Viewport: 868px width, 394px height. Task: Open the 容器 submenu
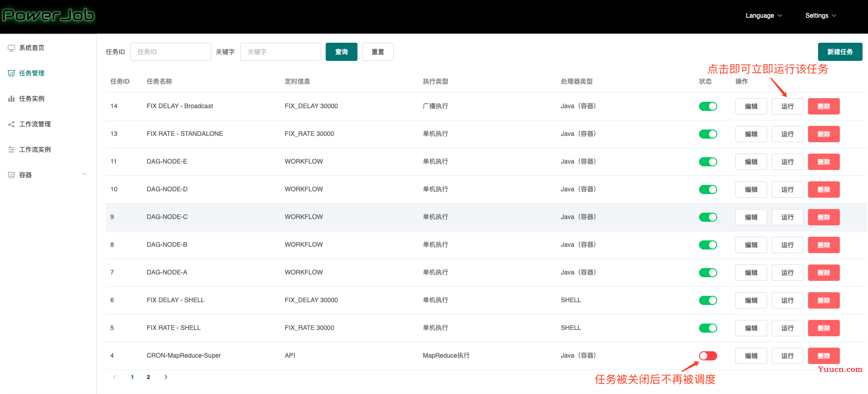[x=48, y=175]
